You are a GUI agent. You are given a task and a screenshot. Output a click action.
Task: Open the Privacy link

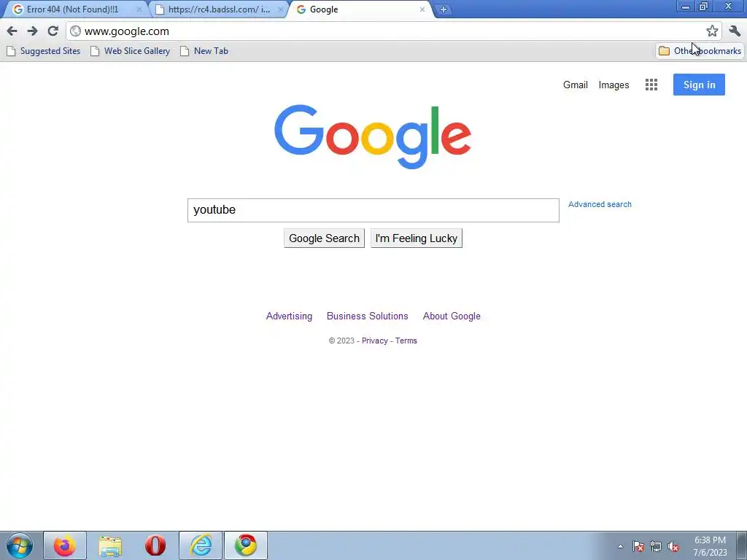click(375, 341)
